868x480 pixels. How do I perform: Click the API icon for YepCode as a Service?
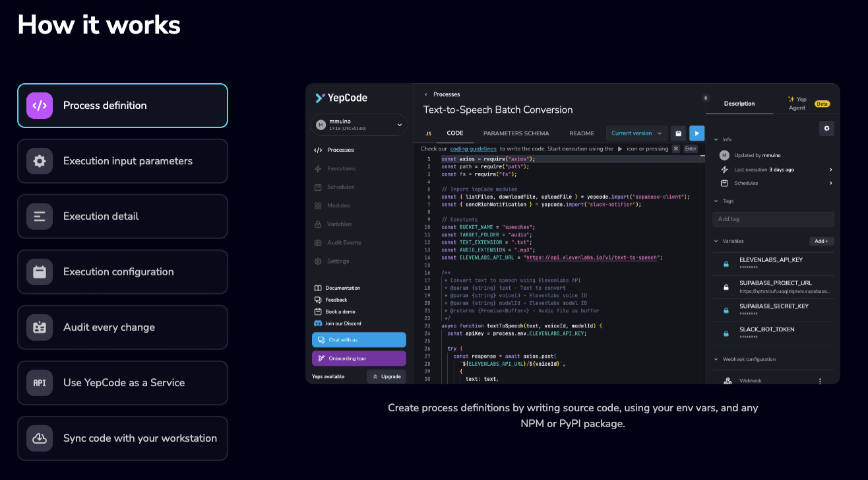pyautogui.click(x=40, y=383)
